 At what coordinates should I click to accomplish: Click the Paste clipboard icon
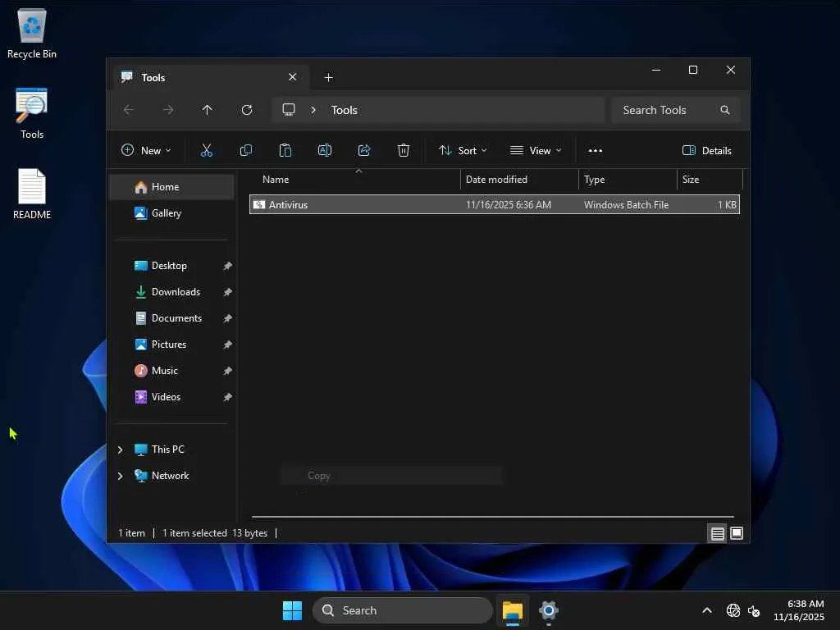(285, 151)
